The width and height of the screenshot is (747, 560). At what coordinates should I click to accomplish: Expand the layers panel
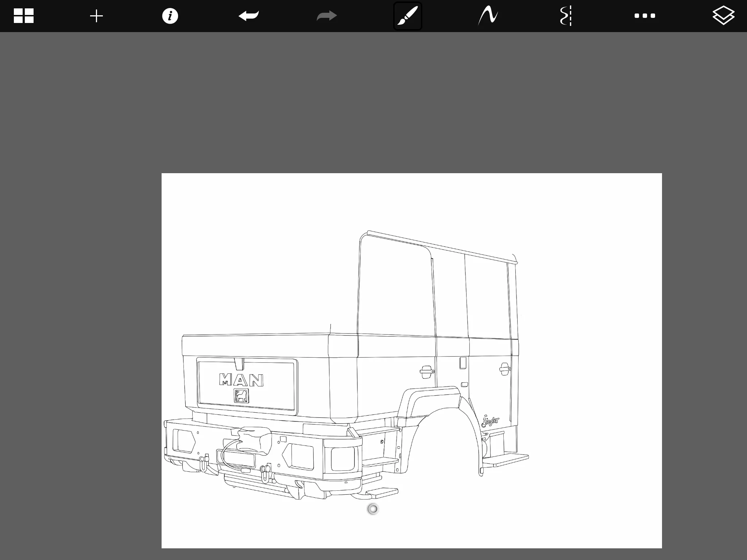click(x=723, y=16)
